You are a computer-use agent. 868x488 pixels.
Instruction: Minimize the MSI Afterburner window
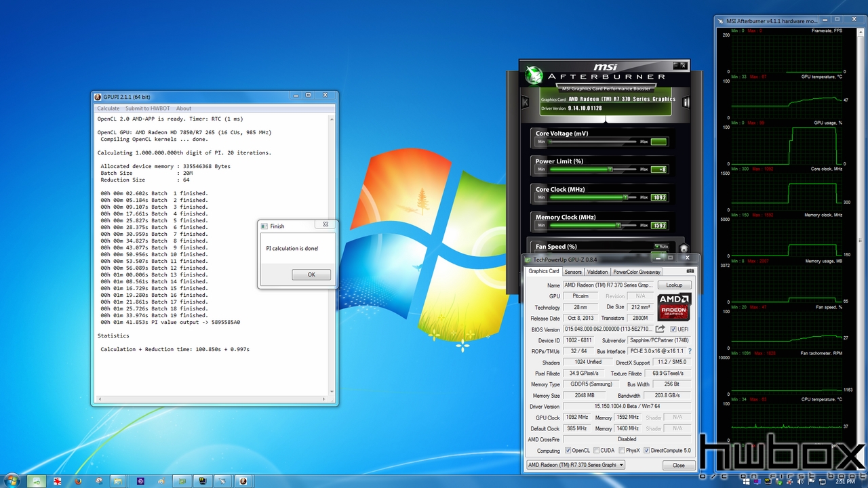[x=676, y=66]
